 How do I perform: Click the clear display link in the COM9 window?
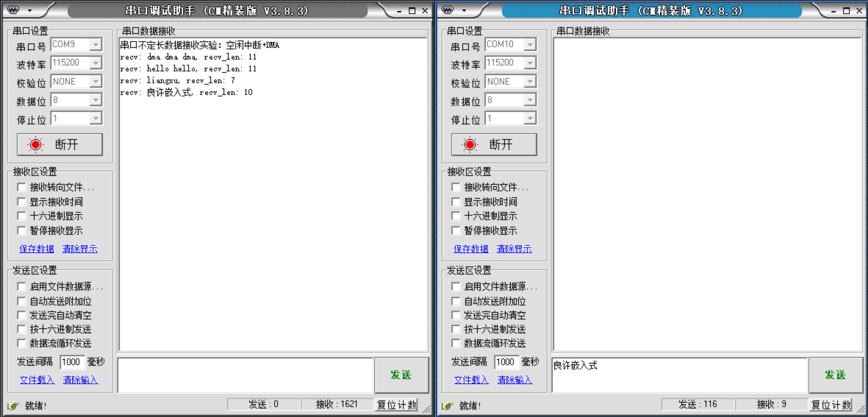coord(80,249)
